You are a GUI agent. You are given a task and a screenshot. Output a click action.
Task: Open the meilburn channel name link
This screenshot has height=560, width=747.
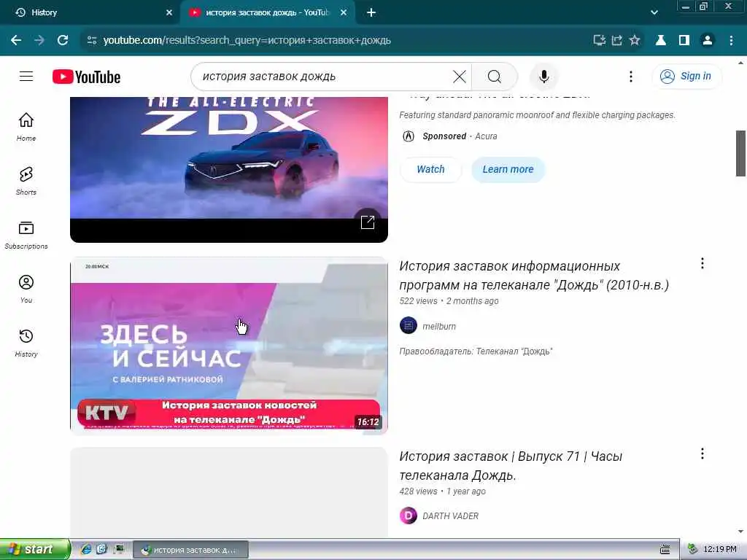tap(438, 326)
